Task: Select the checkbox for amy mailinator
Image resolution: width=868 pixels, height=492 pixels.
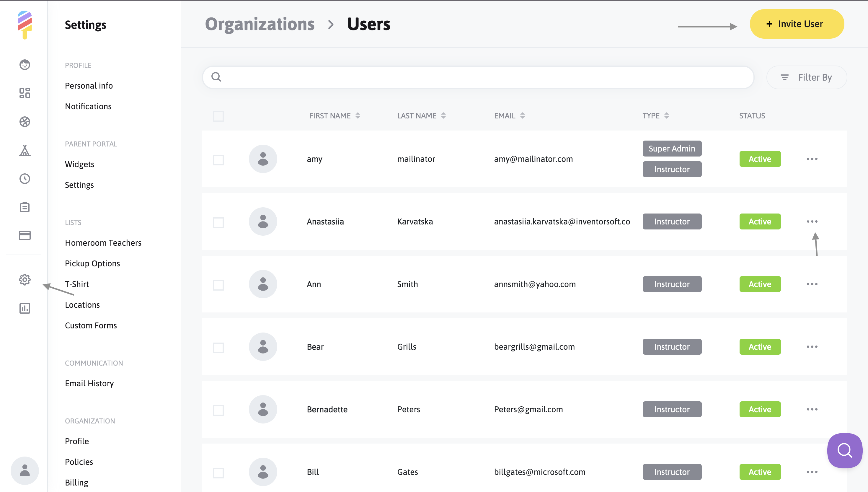Action: click(x=218, y=160)
